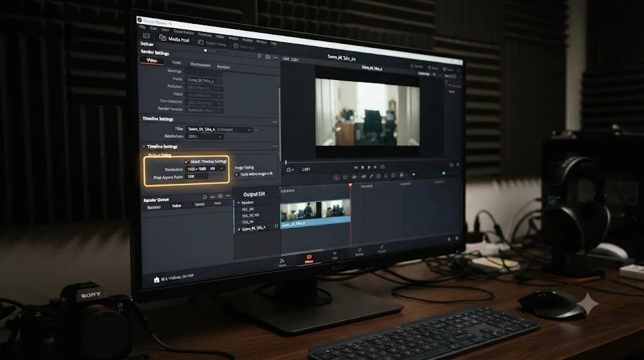Click the play button in the viewer
The height and width of the screenshot is (360, 644).
[369, 167]
